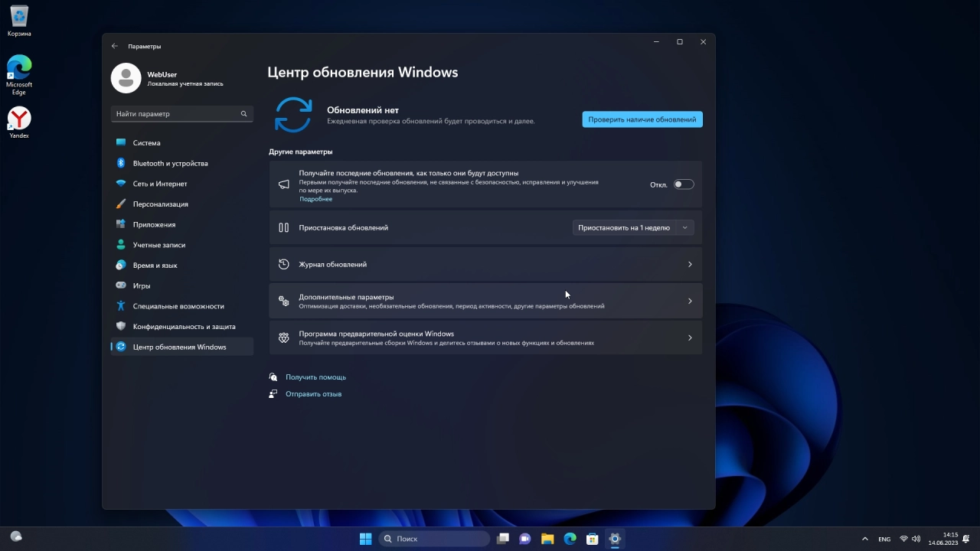Image resolution: width=980 pixels, height=551 pixels.
Task: Click the Другие параметры heading
Action: click(x=301, y=152)
